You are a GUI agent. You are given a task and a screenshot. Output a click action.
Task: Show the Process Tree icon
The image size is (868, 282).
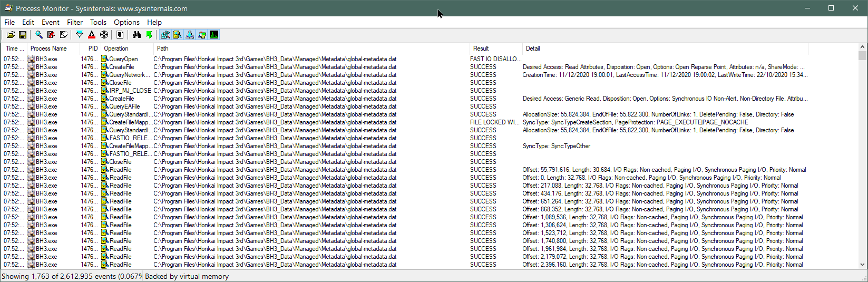click(120, 35)
